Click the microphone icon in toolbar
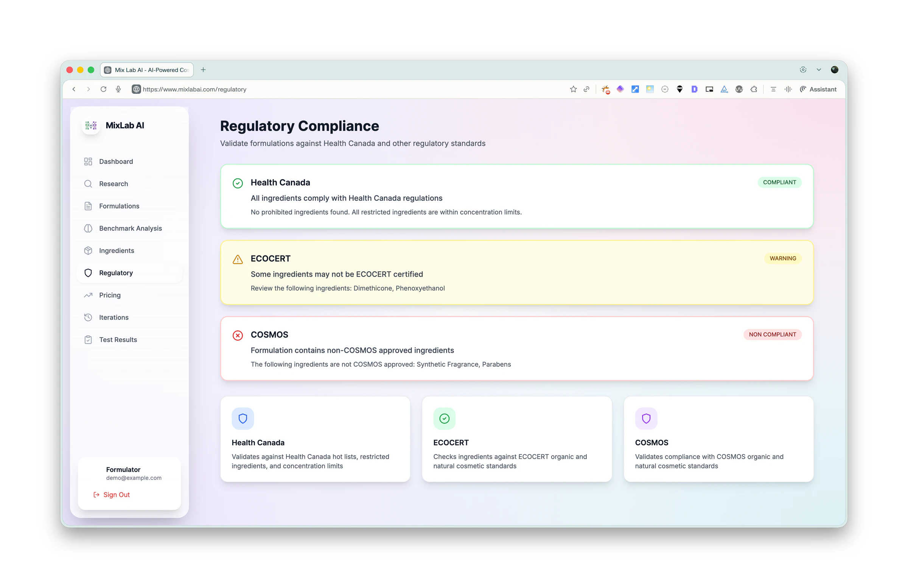Viewport: 908px width, 588px height. coord(118,89)
